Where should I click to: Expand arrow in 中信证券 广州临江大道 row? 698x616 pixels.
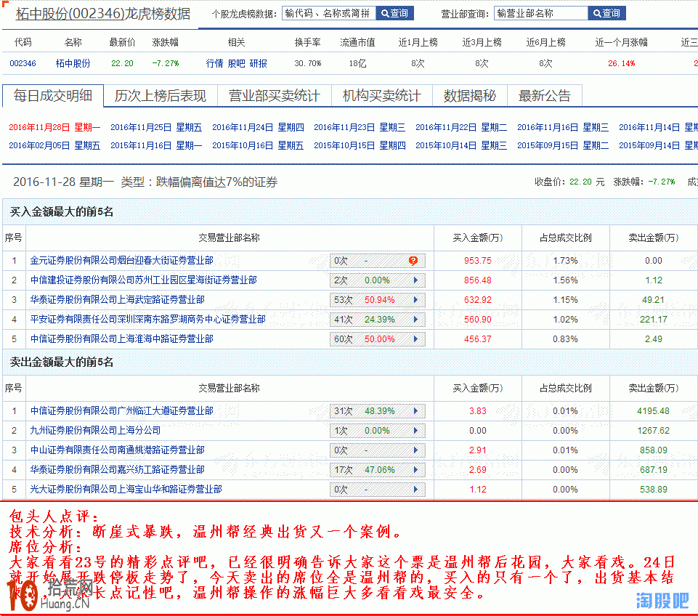pyautogui.click(x=415, y=411)
